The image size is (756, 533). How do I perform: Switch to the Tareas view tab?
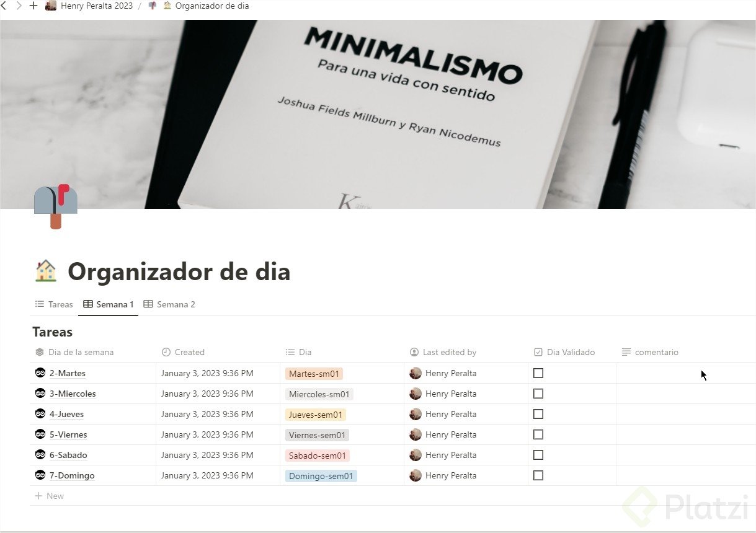[x=54, y=304]
